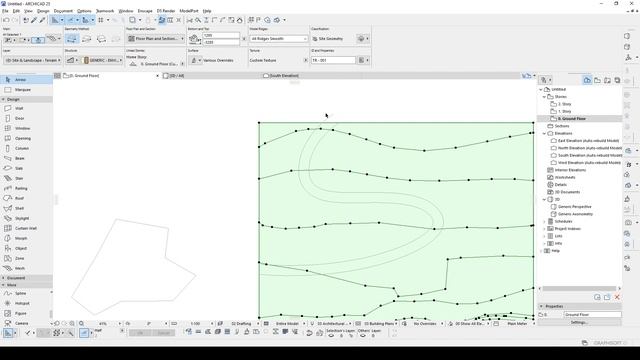
Task: Open 1. Story in Navigator
Action: [x=564, y=111]
